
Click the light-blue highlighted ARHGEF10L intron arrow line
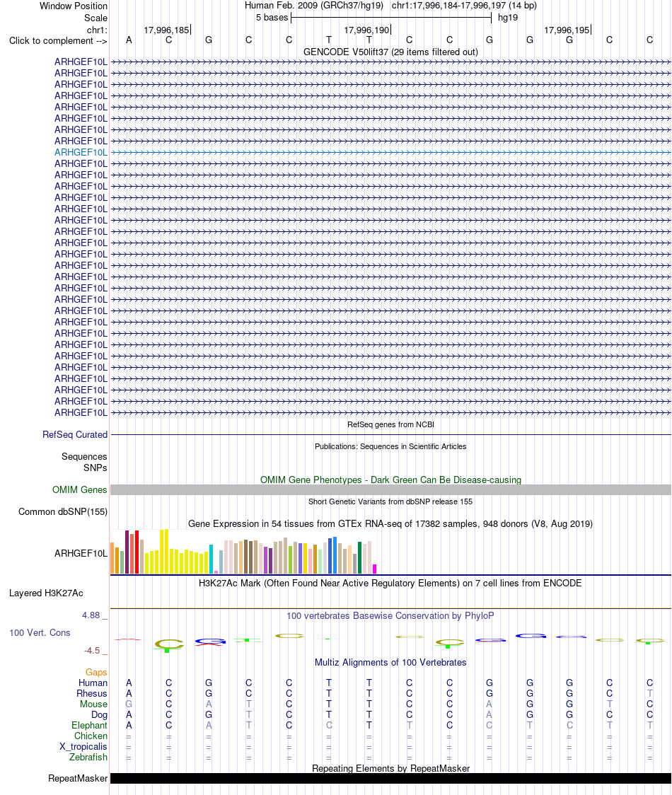[x=390, y=152]
